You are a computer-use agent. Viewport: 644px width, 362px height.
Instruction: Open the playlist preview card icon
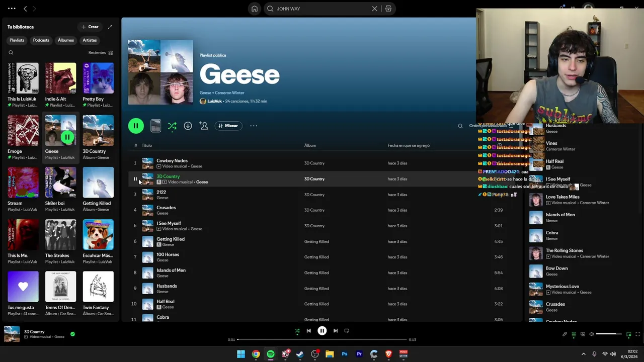pos(155,126)
